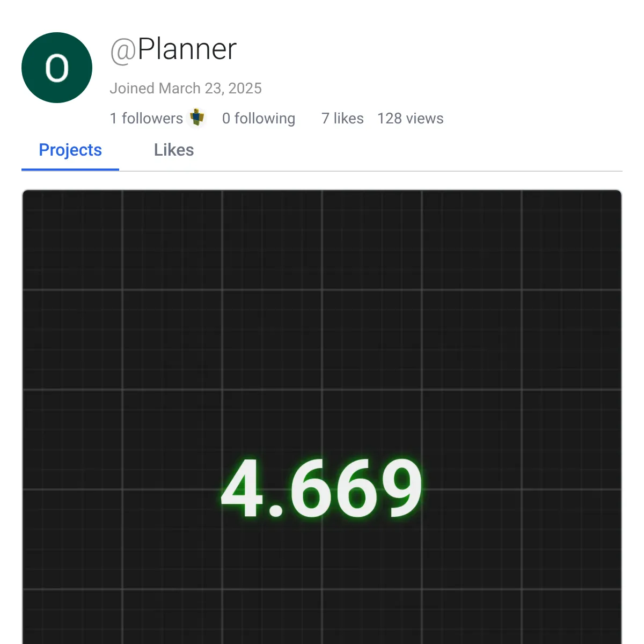The image size is (644, 644).
Task: Click the joined date text
Action: point(186,88)
